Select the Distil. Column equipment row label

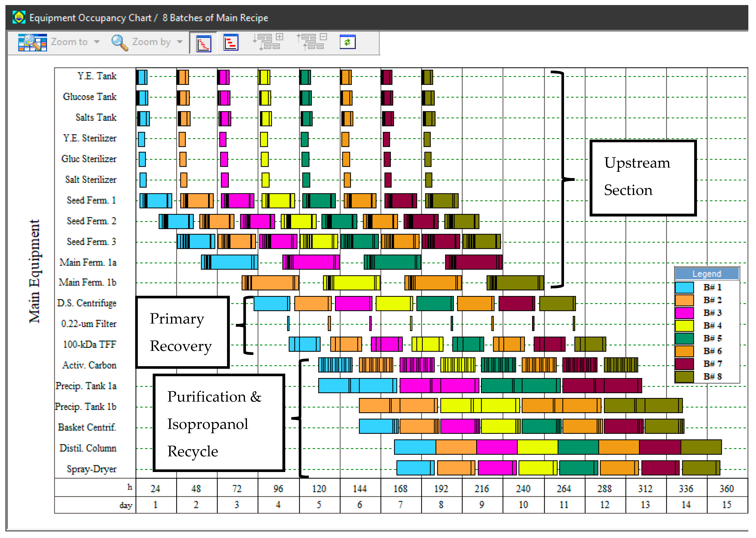(x=88, y=448)
